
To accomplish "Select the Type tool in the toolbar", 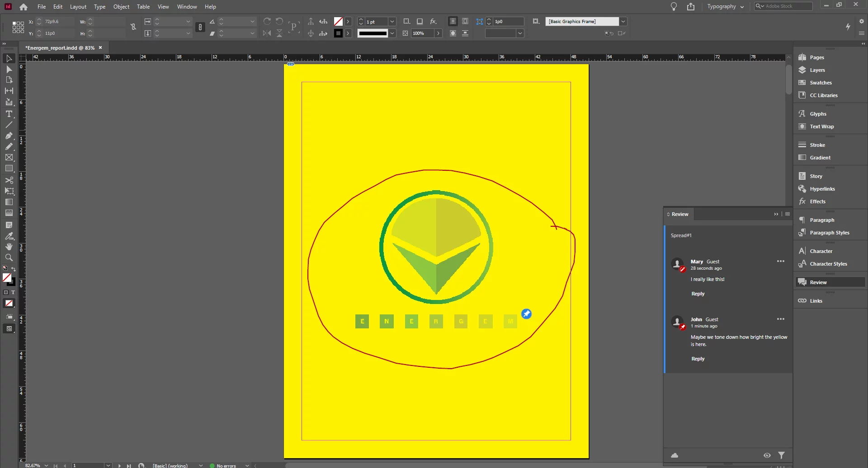I will [9, 114].
